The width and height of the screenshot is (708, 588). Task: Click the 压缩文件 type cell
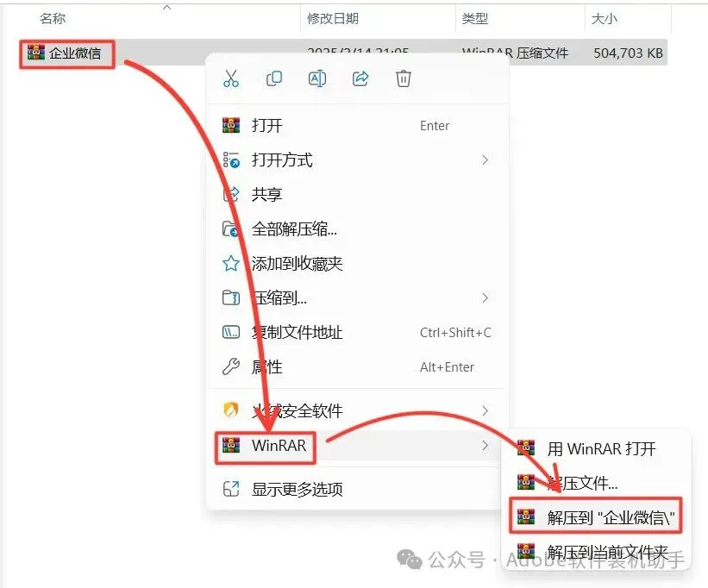(515, 53)
